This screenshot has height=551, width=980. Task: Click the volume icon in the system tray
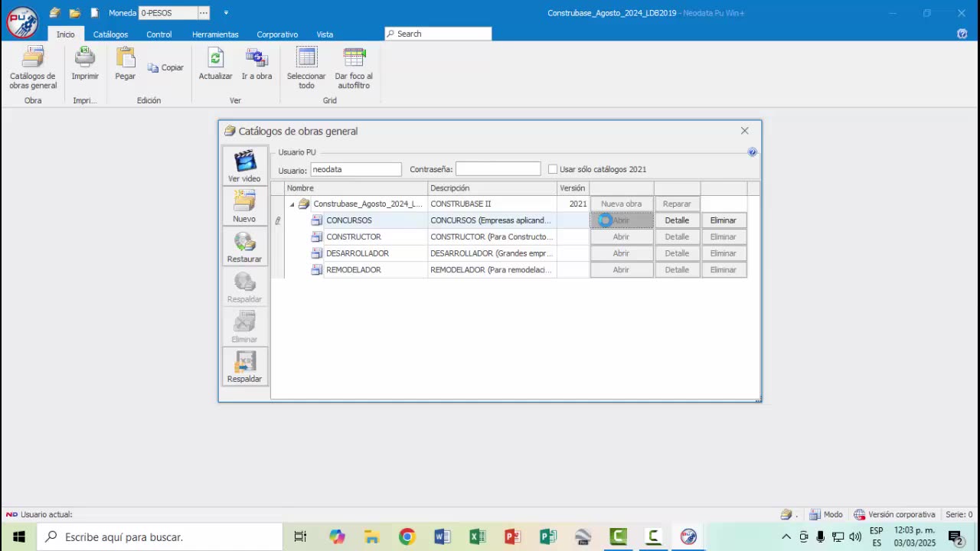click(x=855, y=537)
